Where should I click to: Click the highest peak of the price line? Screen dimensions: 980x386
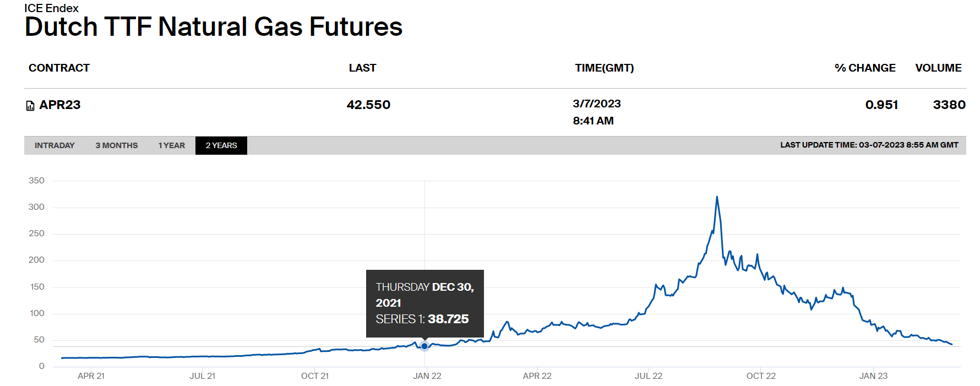click(717, 197)
